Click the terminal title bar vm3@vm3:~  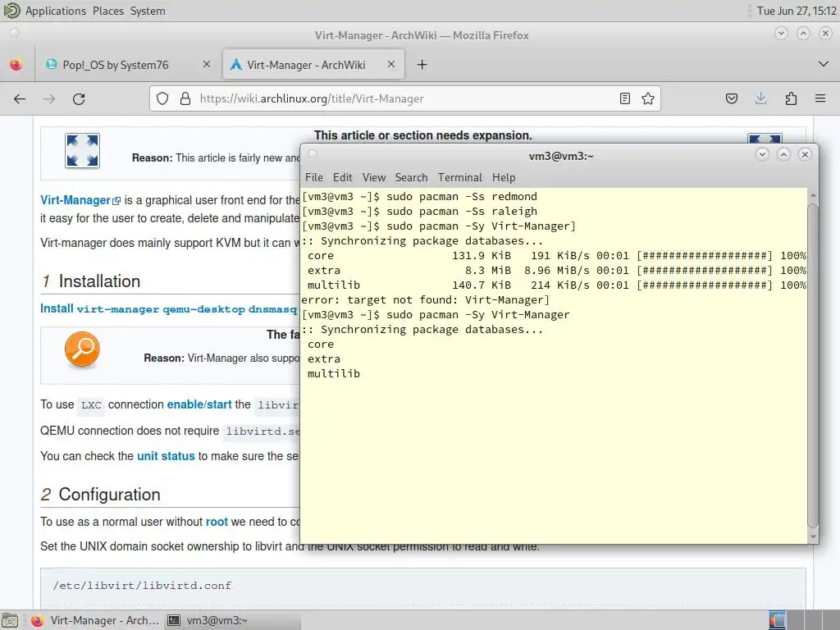tap(561, 156)
